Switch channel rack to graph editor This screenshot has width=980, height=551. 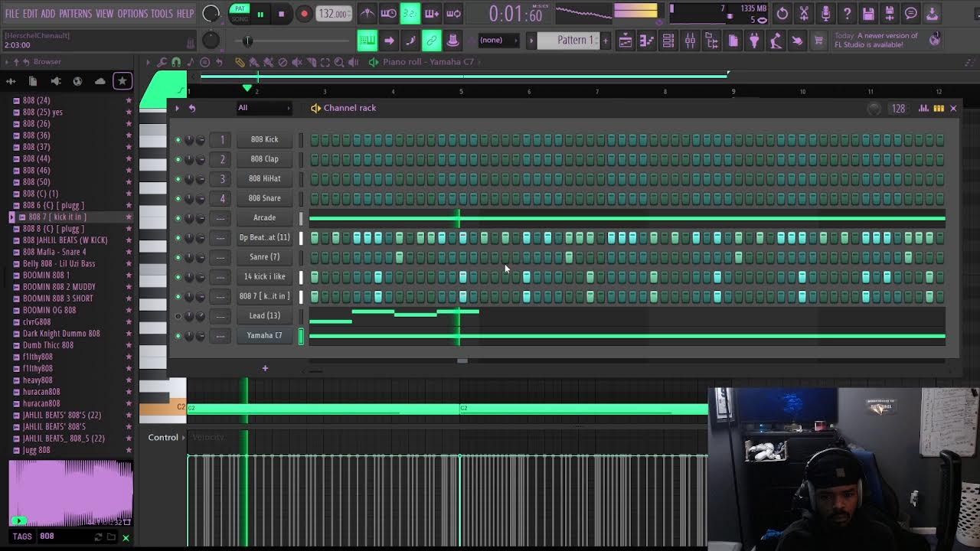tap(923, 109)
